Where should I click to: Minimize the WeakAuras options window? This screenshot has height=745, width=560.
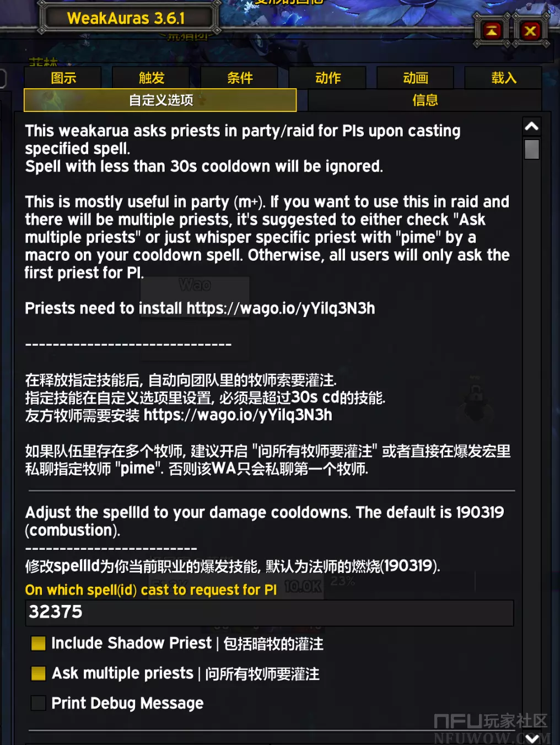click(x=492, y=31)
